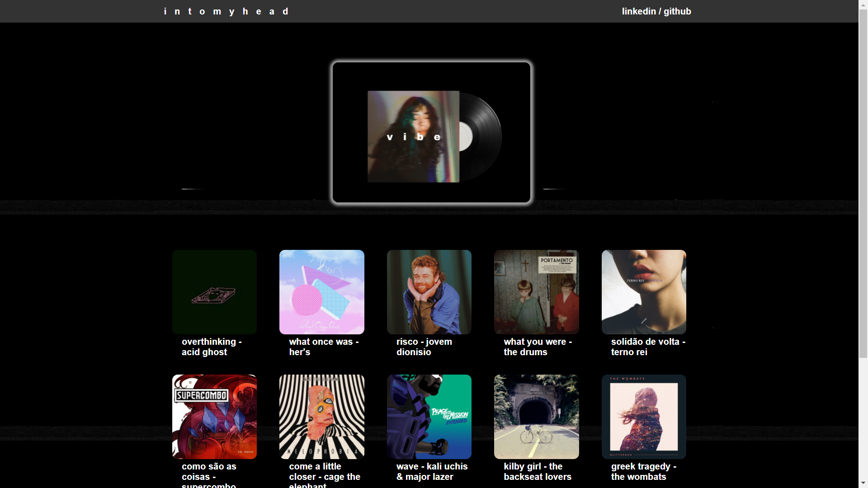Click the vinyl disc edge behind the cover
The height and width of the screenshot is (488, 868).
(x=486, y=136)
